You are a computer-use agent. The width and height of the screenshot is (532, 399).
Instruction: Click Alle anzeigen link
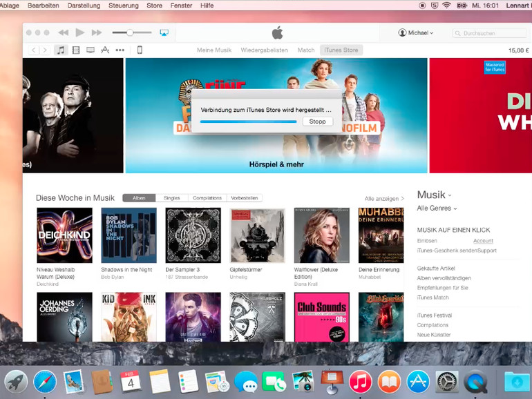384,199
